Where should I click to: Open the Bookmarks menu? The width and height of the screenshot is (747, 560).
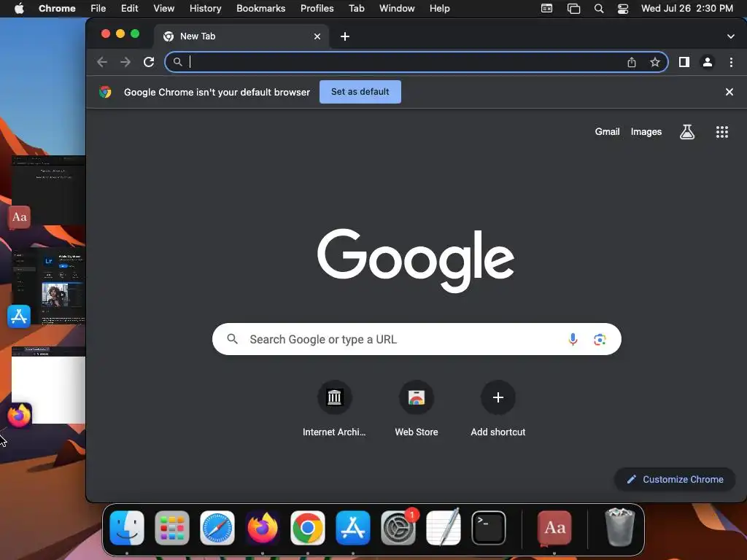pos(261,9)
